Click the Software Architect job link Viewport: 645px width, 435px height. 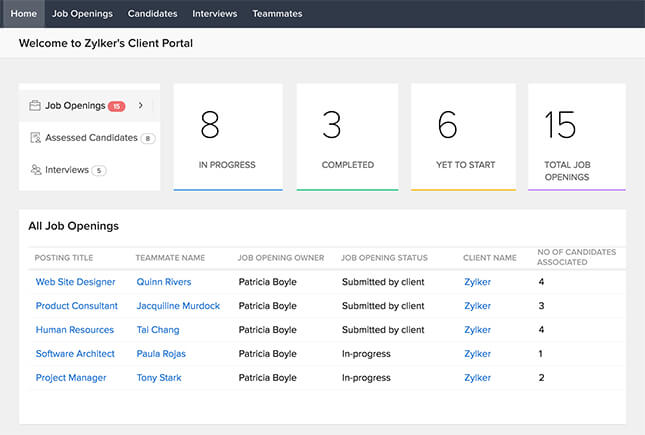(x=75, y=354)
